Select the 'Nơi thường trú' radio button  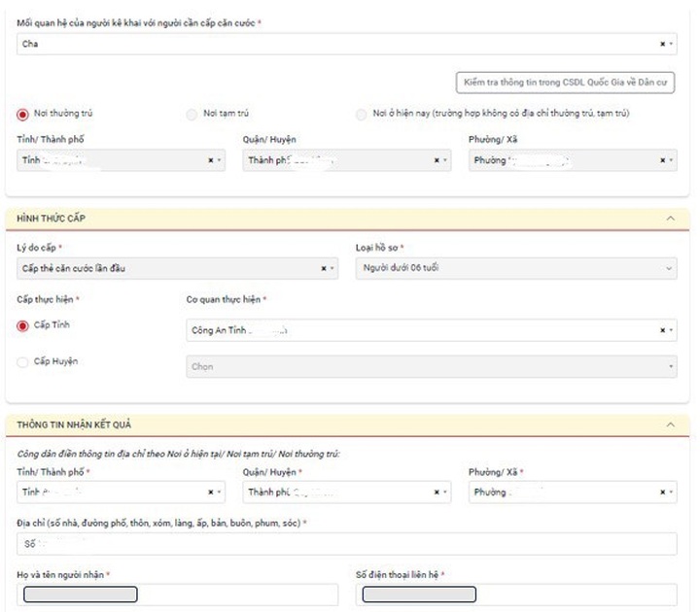point(23,115)
